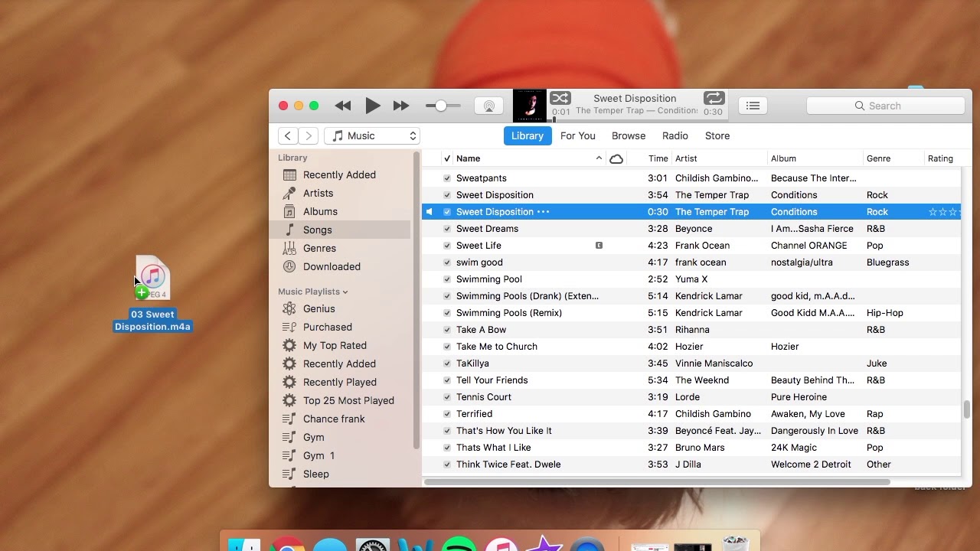Switch to the Store tab
This screenshot has width=980, height=551.
point(717,135)
